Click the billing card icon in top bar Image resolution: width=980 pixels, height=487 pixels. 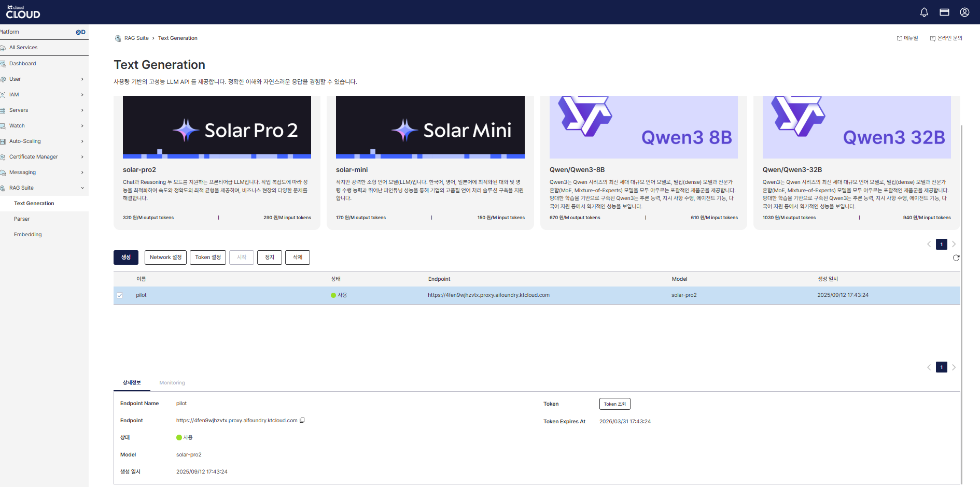click(x=944, y=11)
